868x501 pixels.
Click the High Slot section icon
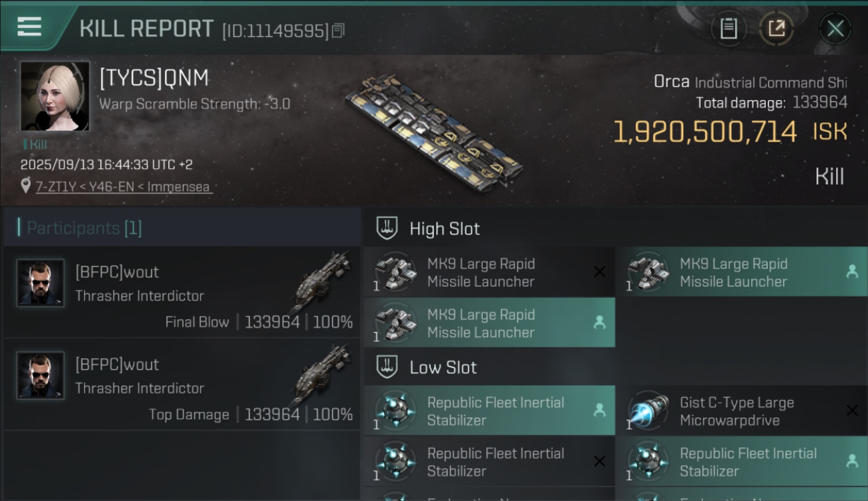(x=387, y=228)
